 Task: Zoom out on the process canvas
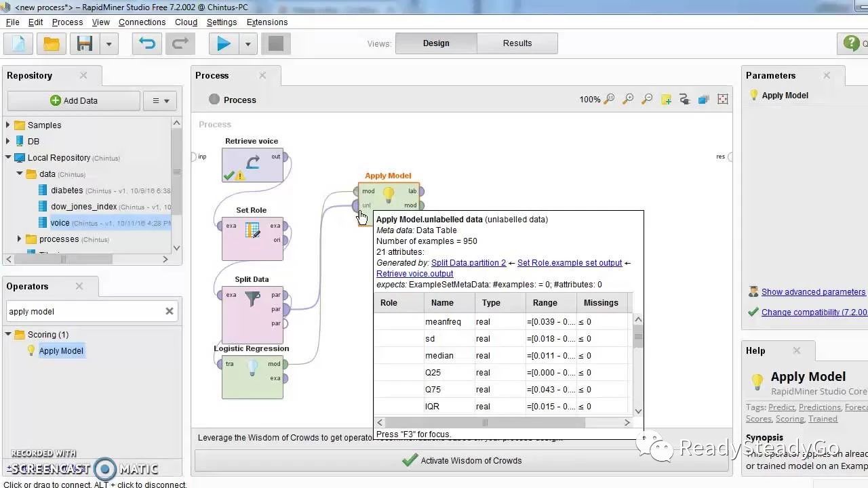coord(647,99)
